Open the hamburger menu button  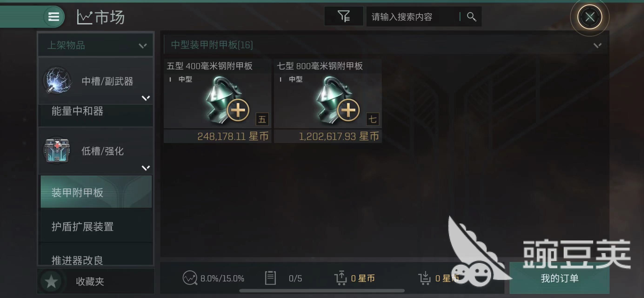click(x=53, y=17)
